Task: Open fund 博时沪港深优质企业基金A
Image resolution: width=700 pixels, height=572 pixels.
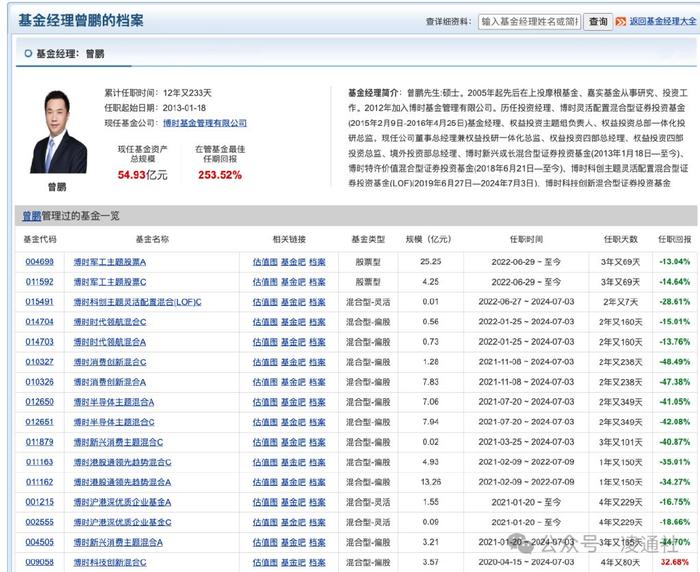Action: tap(122, 502)
